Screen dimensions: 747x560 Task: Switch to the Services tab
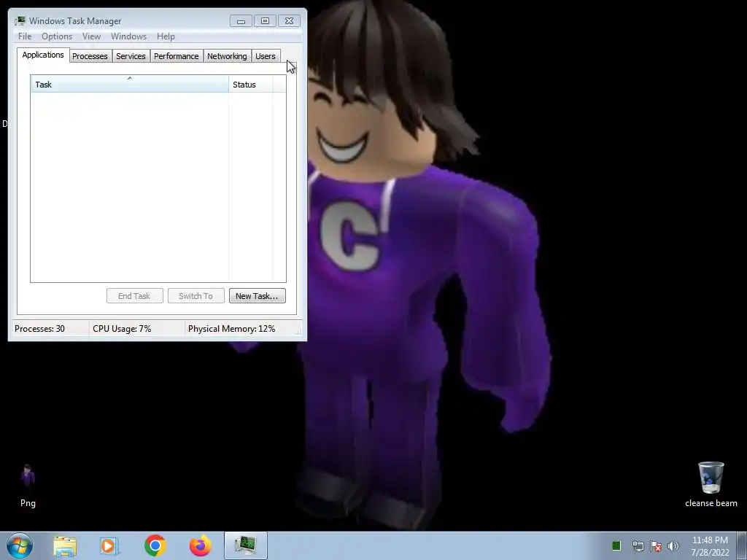tap(131, 56)
